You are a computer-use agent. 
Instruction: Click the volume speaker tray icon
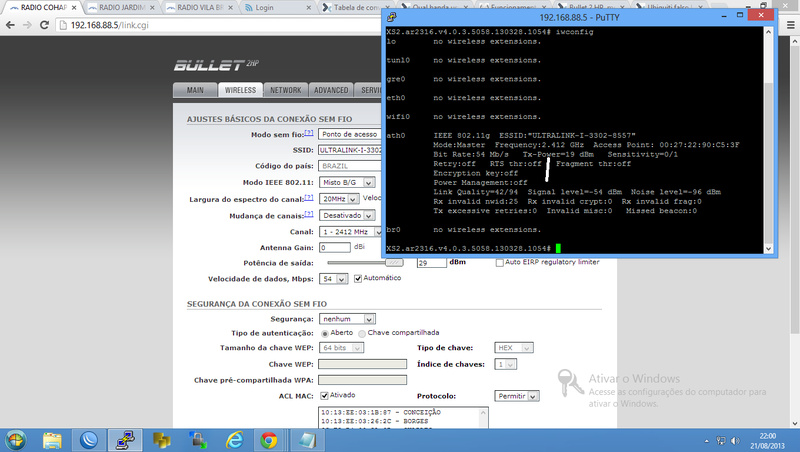(x=735, y=441)
